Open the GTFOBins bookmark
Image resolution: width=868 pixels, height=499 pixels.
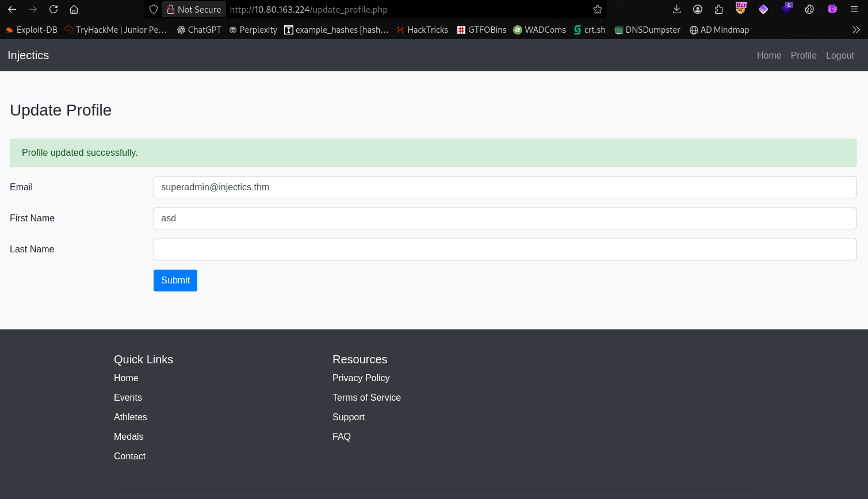pyautogui.click(x=481, y=30)
